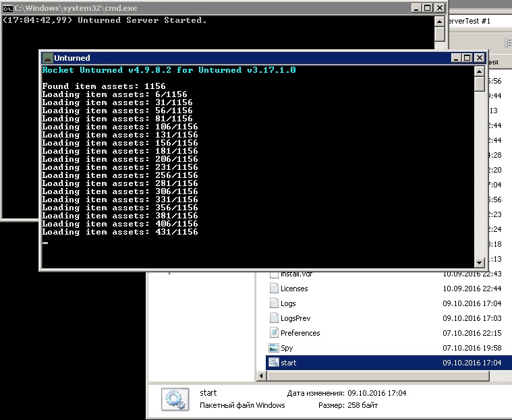Screen dimensions: 512x420
Task: Click the Logs file name
Action: [x=288, y=303]
